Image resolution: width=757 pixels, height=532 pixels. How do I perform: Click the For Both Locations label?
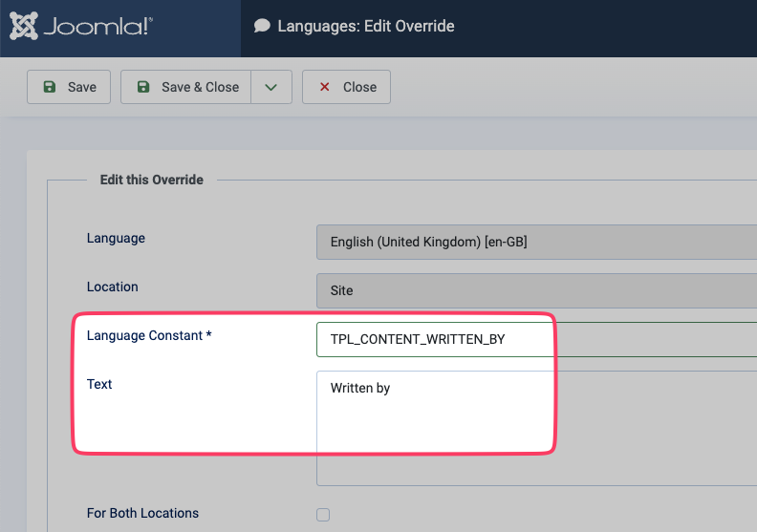pyautogui.click(x=142, y=513)
